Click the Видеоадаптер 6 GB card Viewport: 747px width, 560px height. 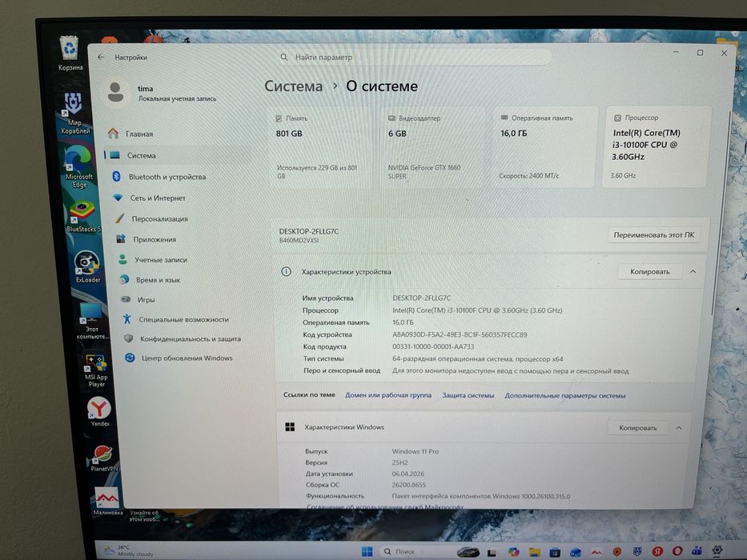[432, 147]
